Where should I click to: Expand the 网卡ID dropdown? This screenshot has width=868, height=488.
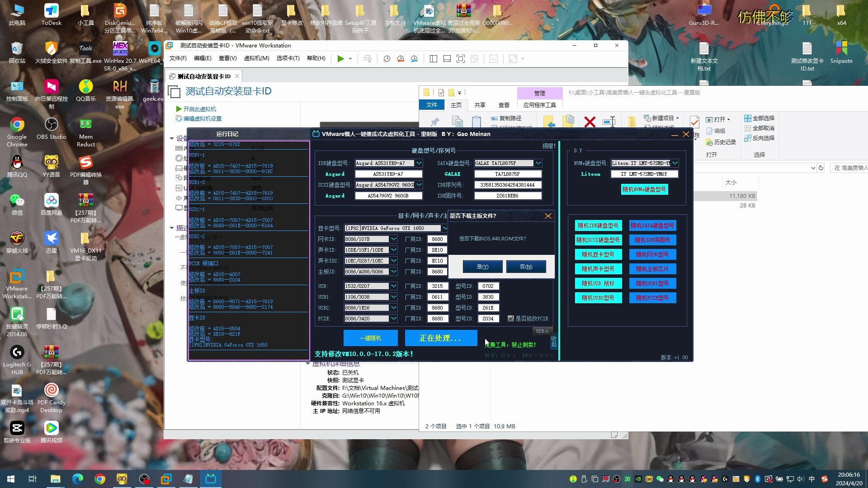[394, 239]
